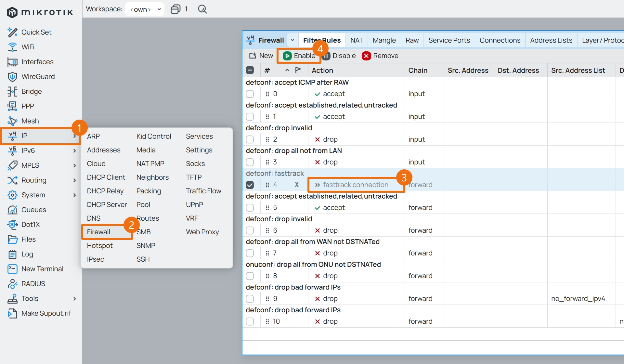Expand the MPLS submenu
This screenshot has width=624, height=364.
pyautogui.click(x=75, y=165)
